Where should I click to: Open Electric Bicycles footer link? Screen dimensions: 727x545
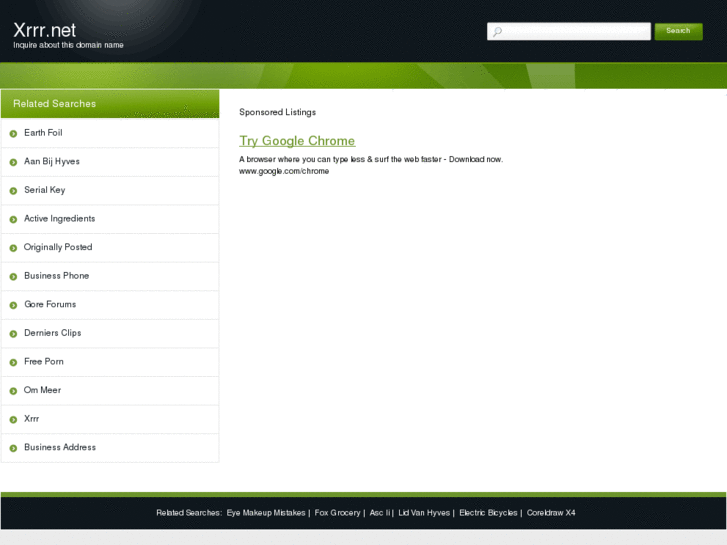[488, 513]
